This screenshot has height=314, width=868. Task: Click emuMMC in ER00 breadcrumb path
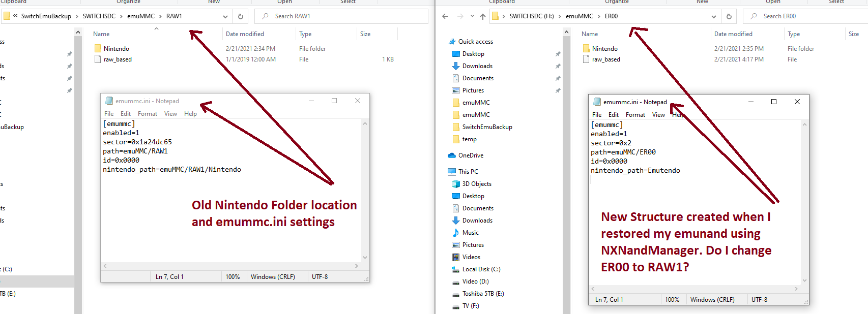pyautogui.click(x=580, y=16)
